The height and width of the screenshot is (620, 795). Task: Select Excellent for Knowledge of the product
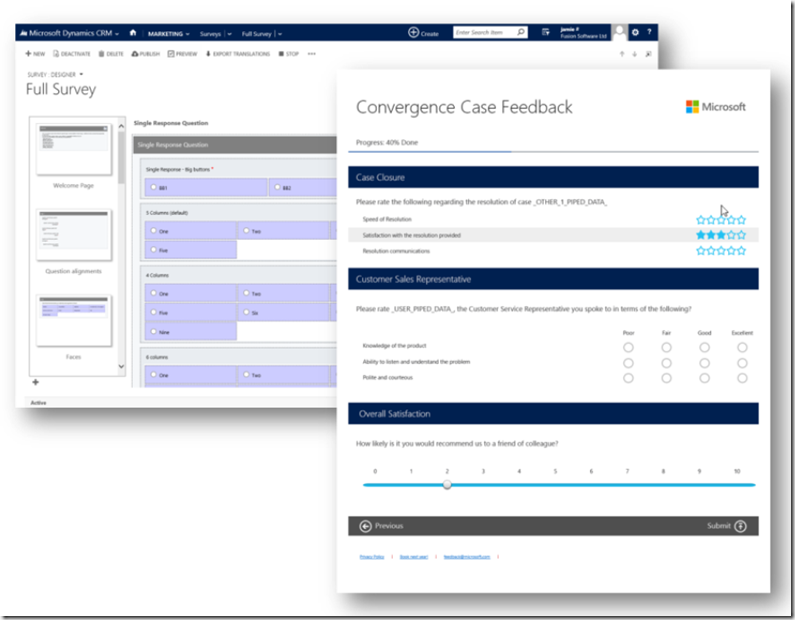[x=742, y=347]
